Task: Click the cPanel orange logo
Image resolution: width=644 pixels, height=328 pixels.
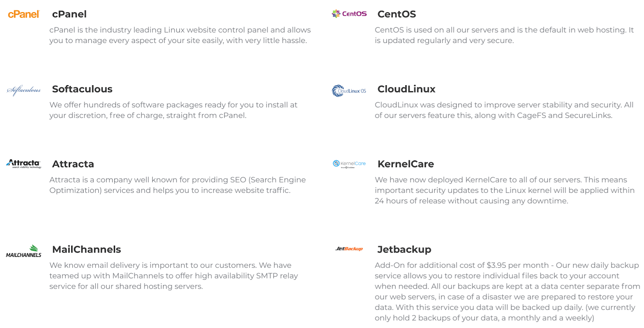Action: point(24,14)
